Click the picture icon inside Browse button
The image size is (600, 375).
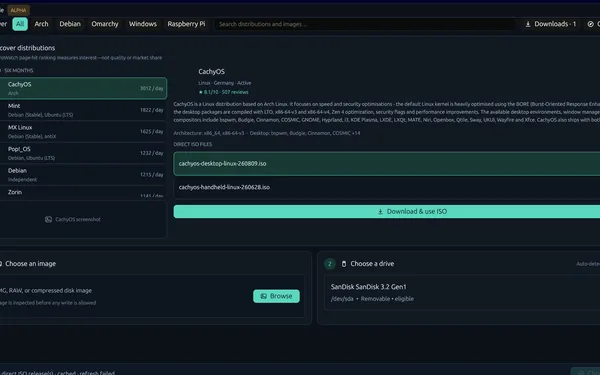pyautogui.click(x=264, y=296)
